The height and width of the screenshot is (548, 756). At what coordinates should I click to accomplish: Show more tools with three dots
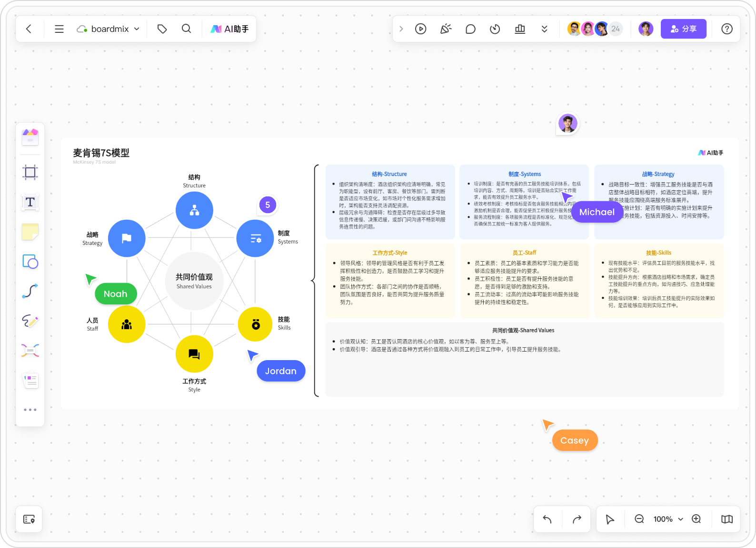coord(30,410)
